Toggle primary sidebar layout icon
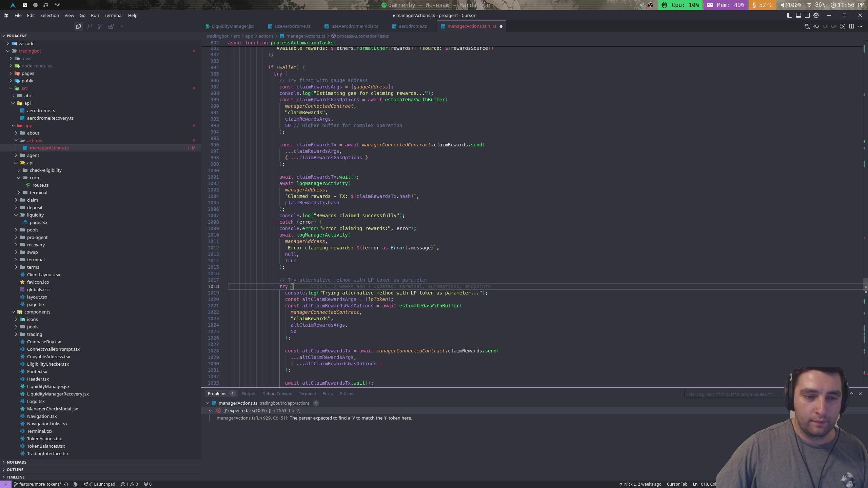Image resolution: width=868 pixels, height=488 pixels. 790,15
